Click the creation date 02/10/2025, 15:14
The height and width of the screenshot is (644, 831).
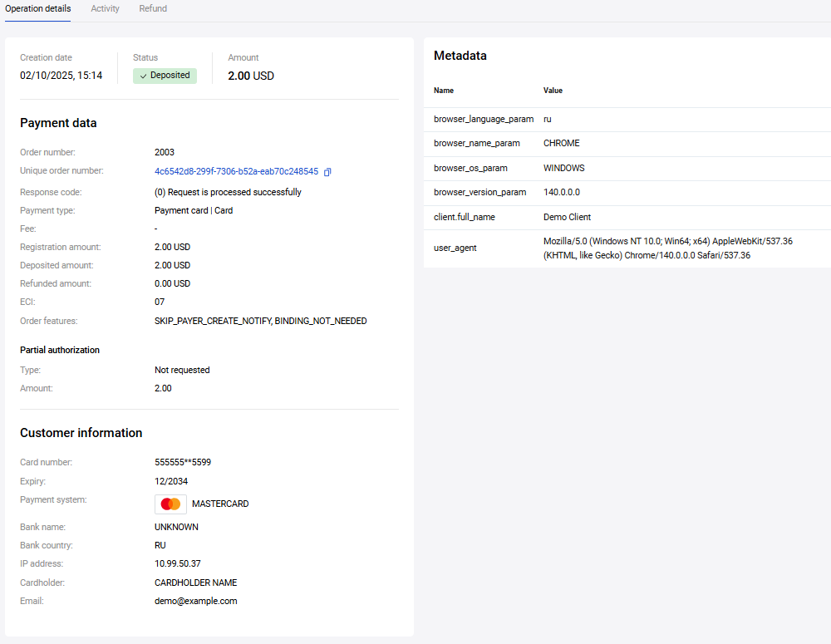(x=61, y=76)
